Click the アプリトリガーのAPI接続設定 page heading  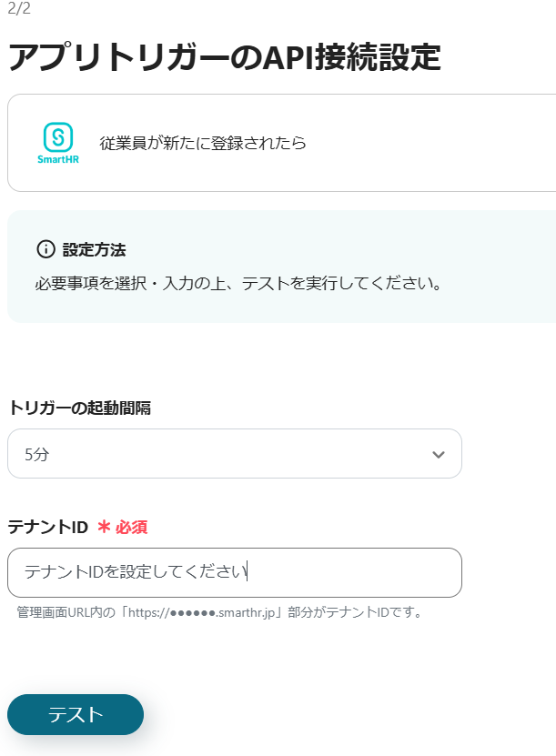pyautogui.click(x=224, y=56)
